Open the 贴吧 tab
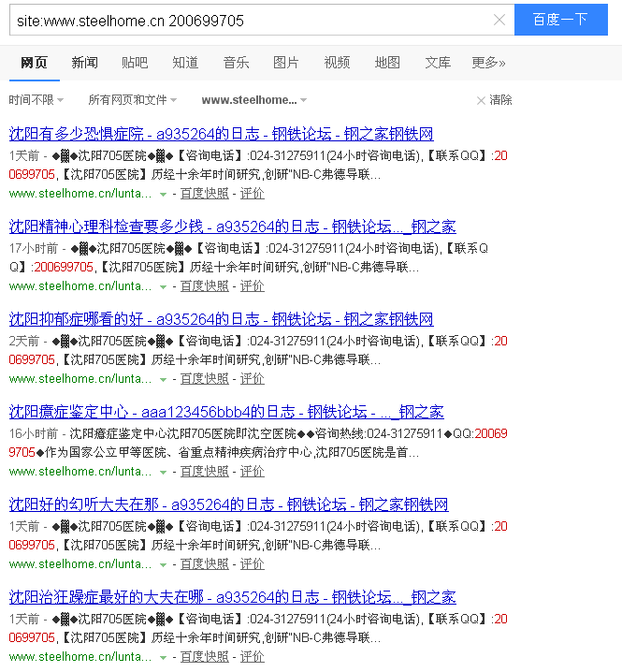Image resolution: width=622 pixels, height=672 pixels. click(x=135, y=63)
